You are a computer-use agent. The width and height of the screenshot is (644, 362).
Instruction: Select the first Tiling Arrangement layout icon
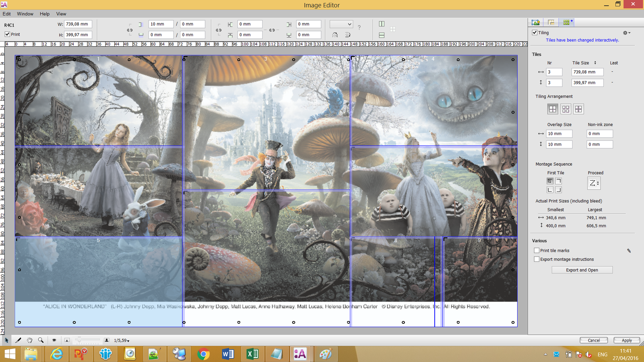[x=553, y=109]
